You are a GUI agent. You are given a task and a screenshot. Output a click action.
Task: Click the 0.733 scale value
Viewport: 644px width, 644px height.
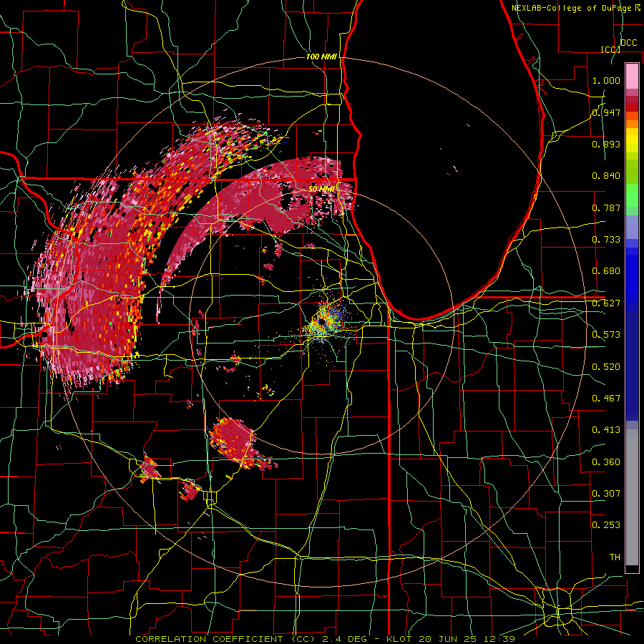tap(606, 240)
